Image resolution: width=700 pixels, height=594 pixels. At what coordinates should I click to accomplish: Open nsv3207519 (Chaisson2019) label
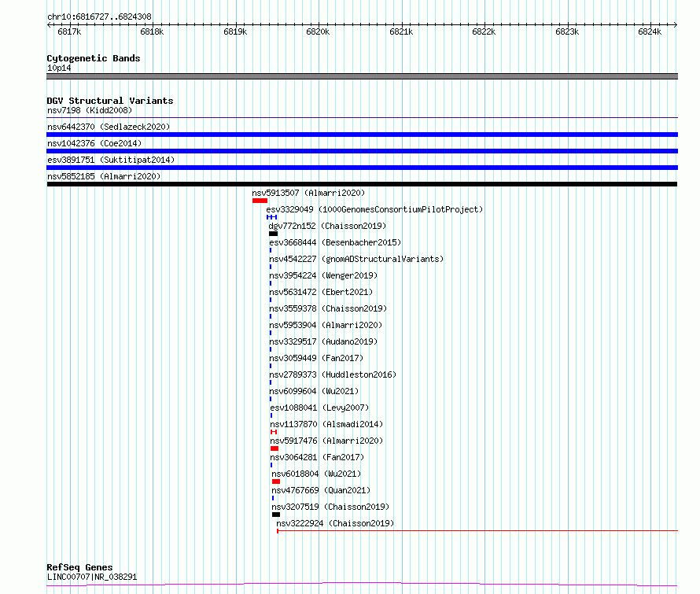coord(330,507)
